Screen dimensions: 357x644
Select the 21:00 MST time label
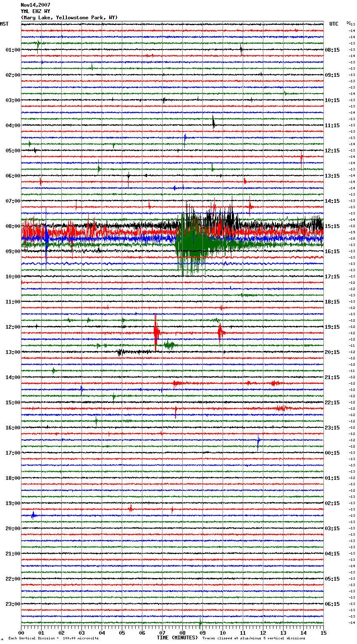point(13,554)
